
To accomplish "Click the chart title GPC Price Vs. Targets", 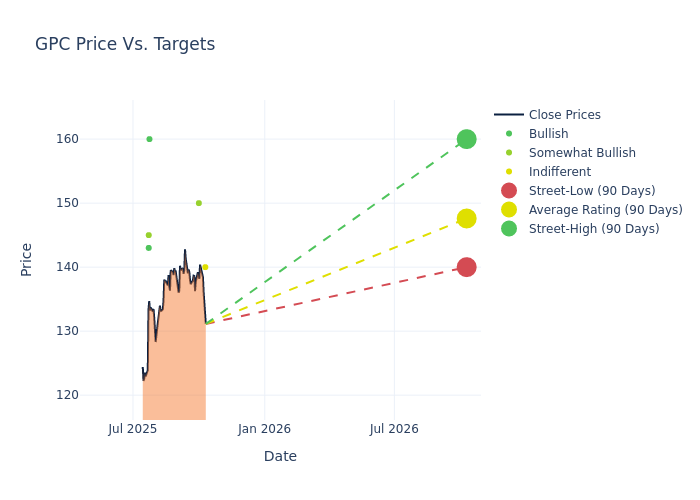I will pos(125,44).
